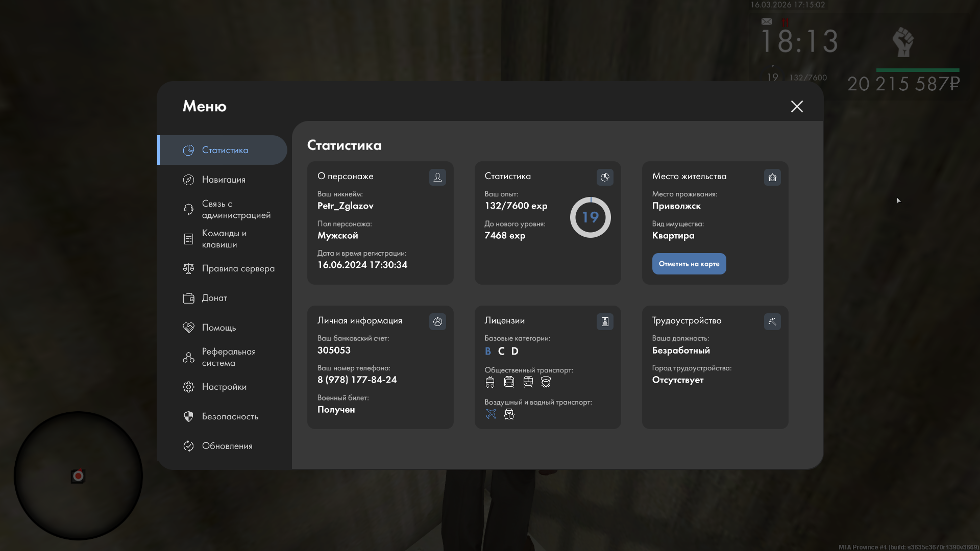Click the profile icon in О персонаже card
The width and height of the screenshot is (980, 551).
click(x=437, y=177)
